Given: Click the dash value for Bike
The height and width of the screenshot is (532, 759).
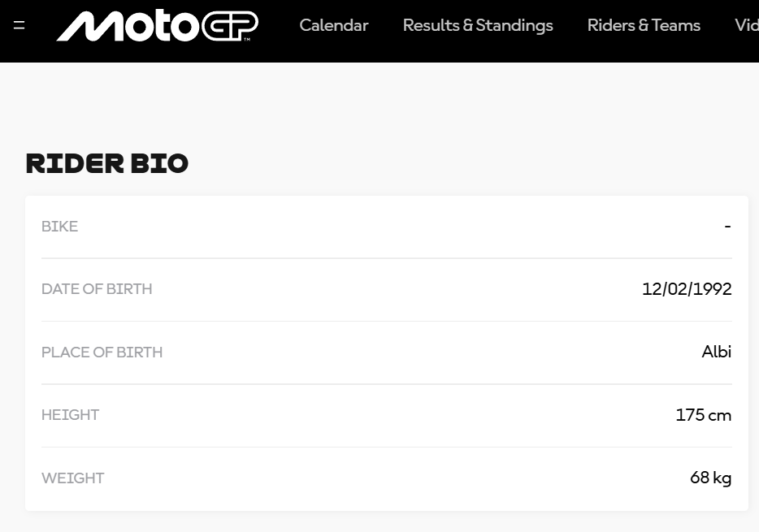Looking at the screenshot, I should pos(727,227).
